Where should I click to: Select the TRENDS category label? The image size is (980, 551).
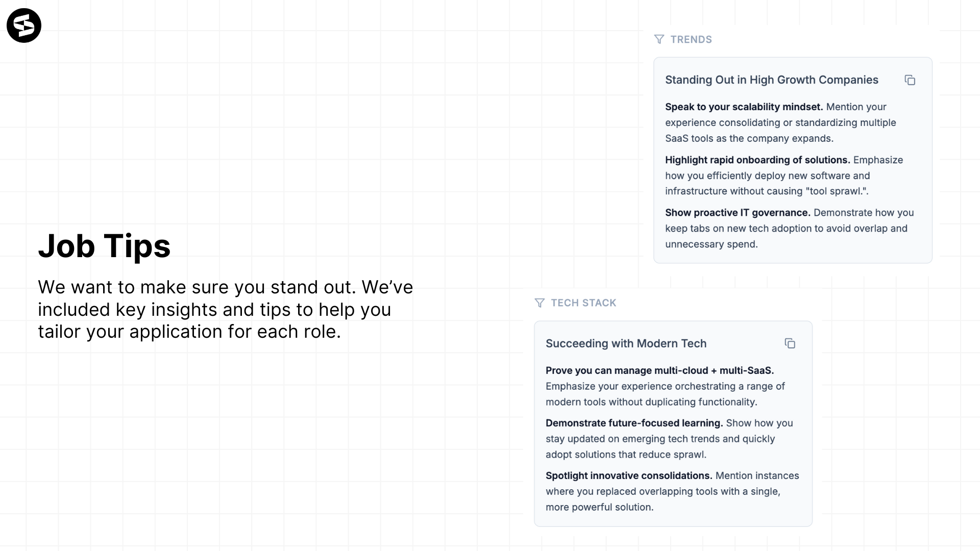coord(691,39)
